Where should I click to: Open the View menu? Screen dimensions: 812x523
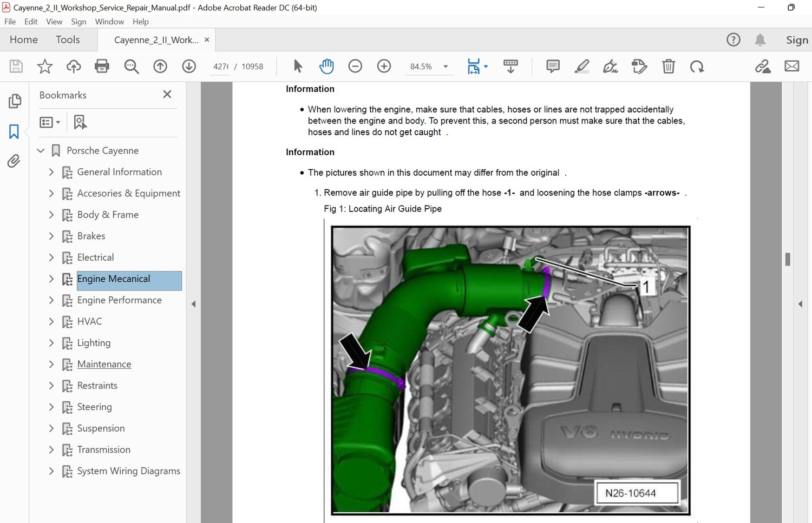pos(54,22)
